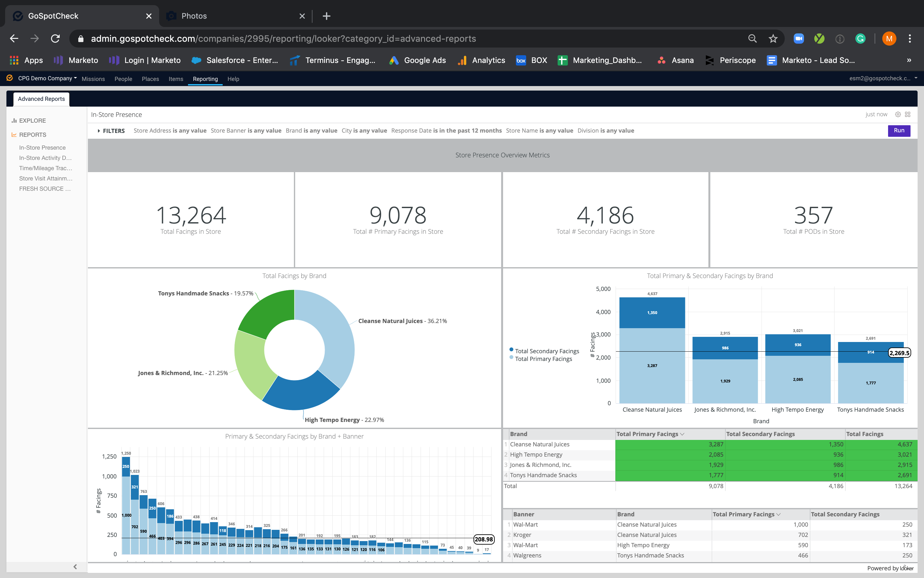This screenshot has width=924, height=578.
Task: Close the Photos browser tab
Action: (x=302, y=16)
